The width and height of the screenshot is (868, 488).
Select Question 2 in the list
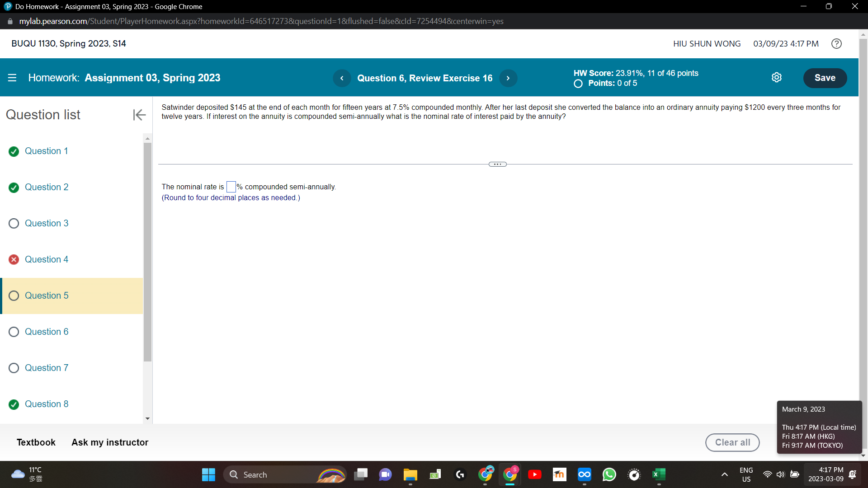47,187
